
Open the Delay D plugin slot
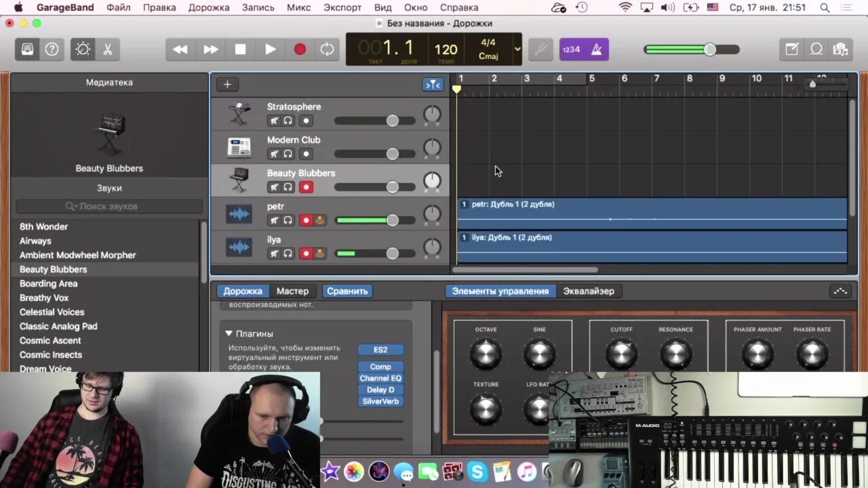[x=380, y=390]
